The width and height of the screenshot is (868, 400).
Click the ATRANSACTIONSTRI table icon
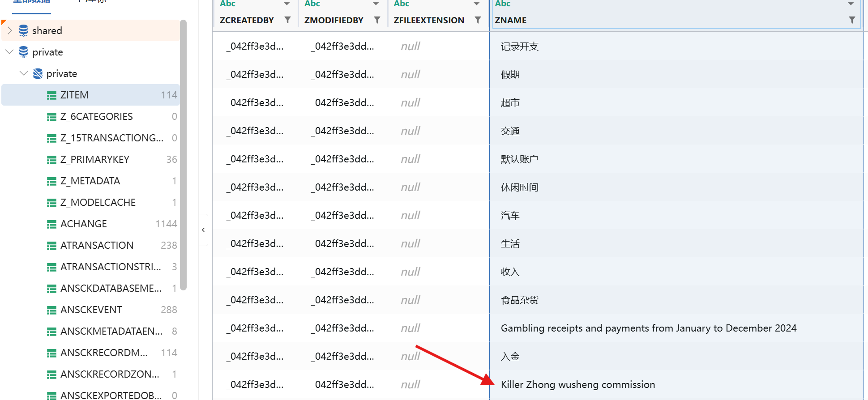coord(52,267)
